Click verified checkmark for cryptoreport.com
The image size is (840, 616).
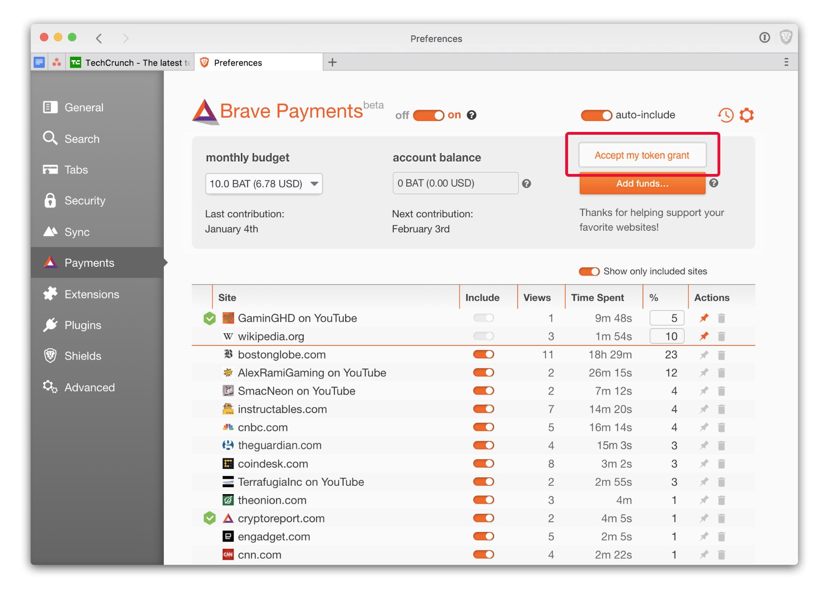(209, 518)
